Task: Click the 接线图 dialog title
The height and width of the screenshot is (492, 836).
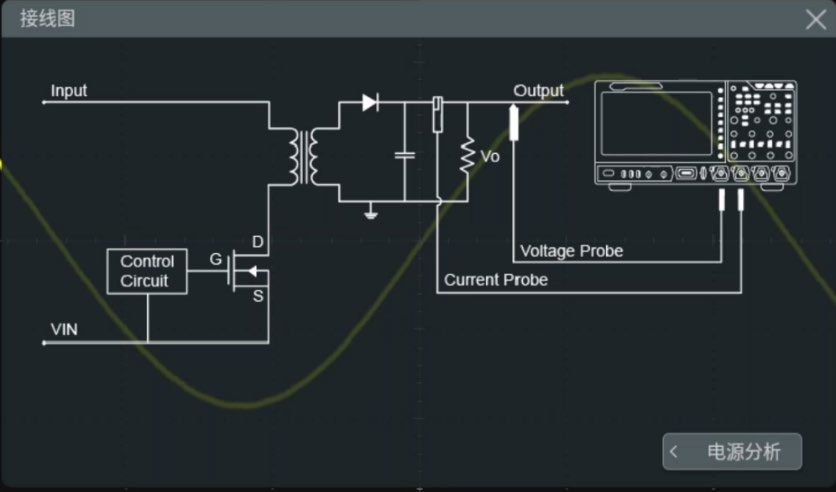Action: point(47,19)
